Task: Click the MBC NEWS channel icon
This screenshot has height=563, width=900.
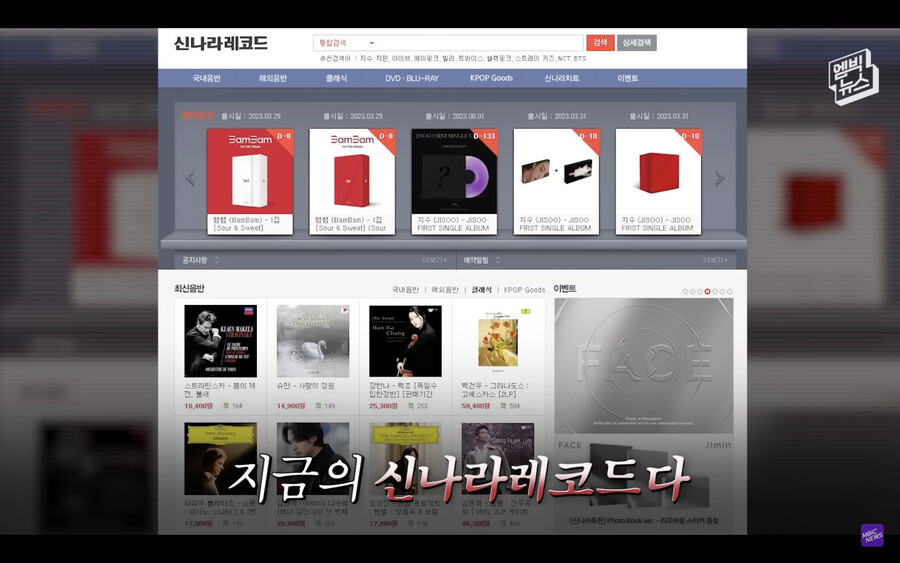Action: [x=872, y=535]
